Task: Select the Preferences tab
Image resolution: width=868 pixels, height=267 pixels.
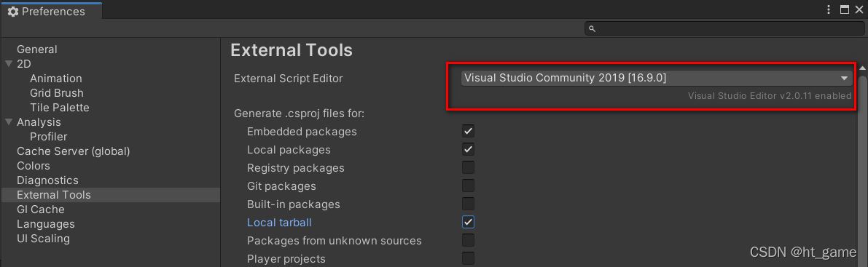Action: point(51,10)
